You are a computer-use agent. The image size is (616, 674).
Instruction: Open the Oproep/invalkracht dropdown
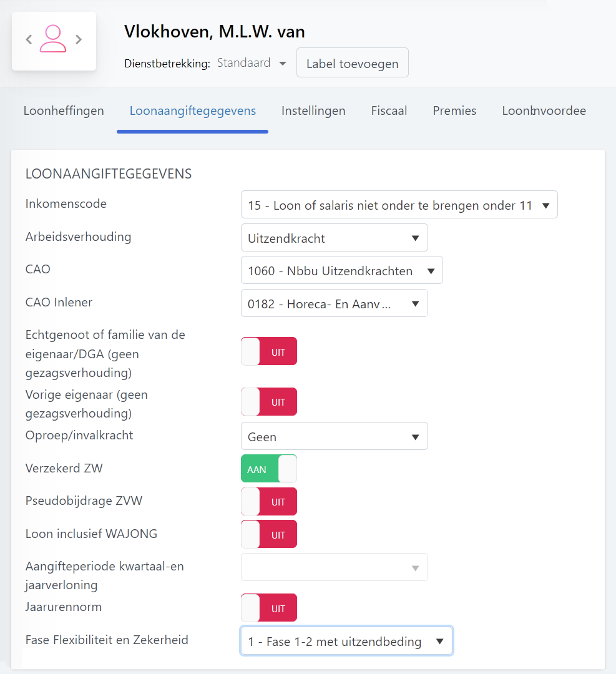pyautogui.click(x=334, y=436)
